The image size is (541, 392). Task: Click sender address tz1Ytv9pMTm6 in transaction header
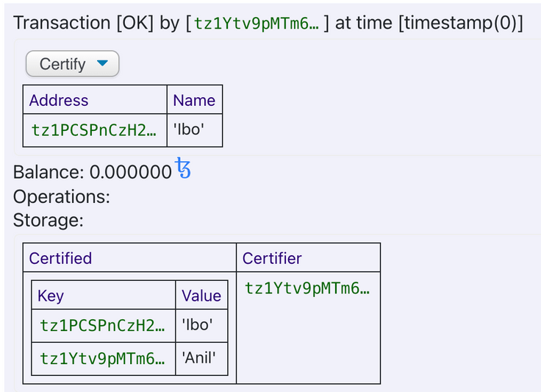coord(257,24)
